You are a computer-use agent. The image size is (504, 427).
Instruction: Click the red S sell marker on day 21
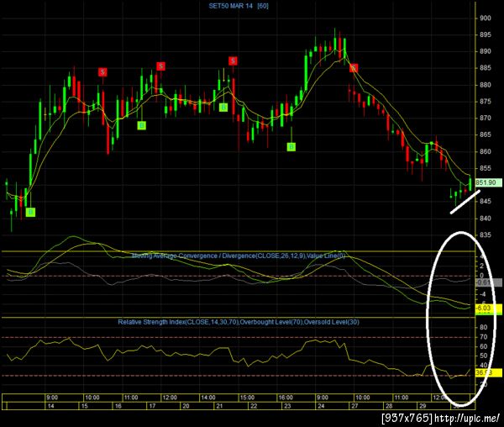coord(233,61)
